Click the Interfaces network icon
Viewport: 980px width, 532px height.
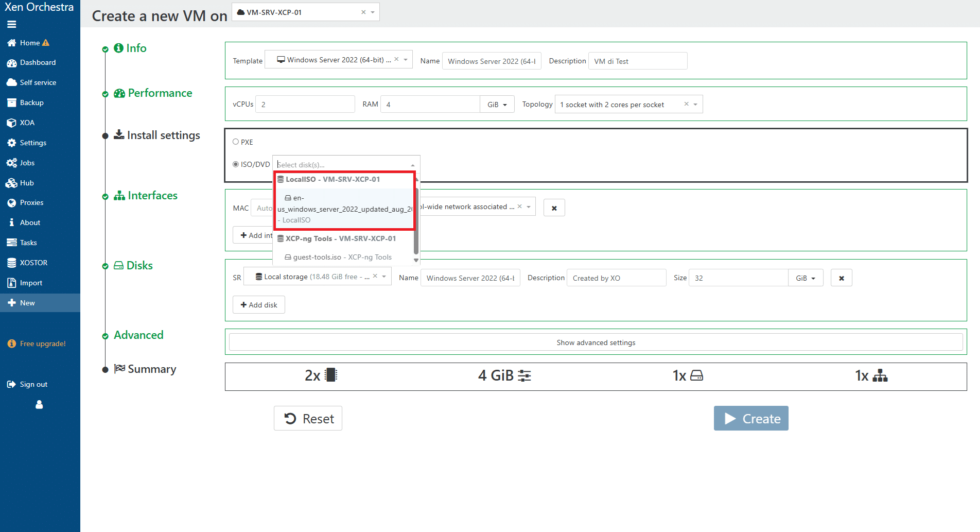[x=119, y=195]
